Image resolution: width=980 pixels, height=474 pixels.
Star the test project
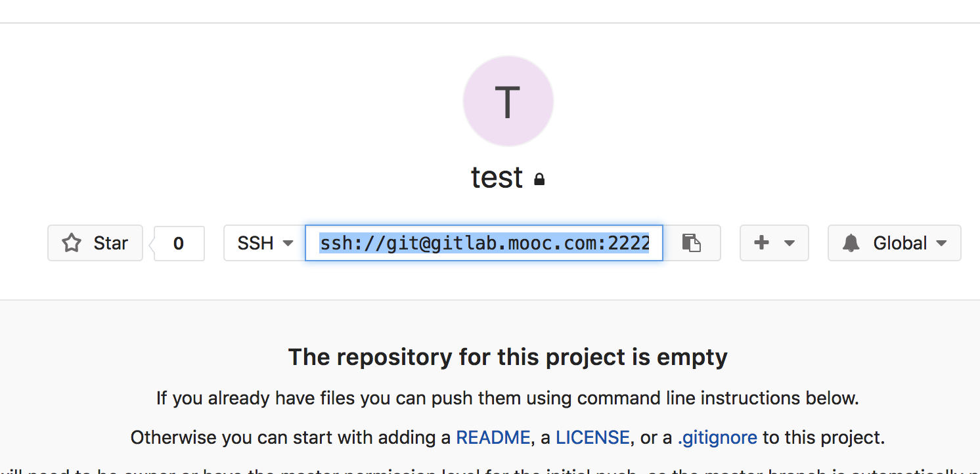click(x=95, y=242)
